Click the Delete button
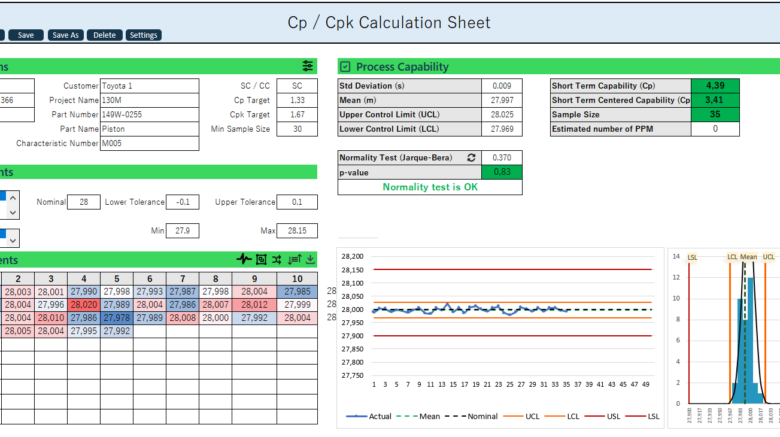 click(103, 35)
